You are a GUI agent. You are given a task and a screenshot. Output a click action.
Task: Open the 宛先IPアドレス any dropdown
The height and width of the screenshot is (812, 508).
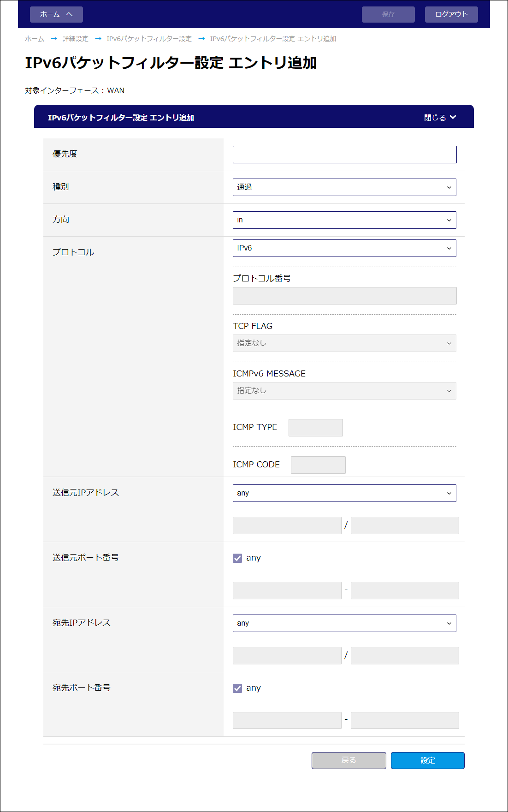pos(344,623)
